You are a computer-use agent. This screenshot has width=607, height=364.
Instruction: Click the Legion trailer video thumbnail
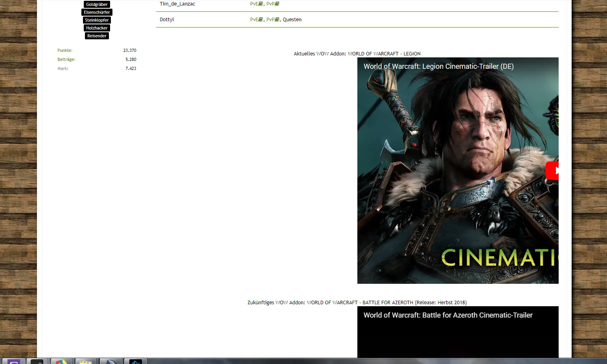click(458, 171)
